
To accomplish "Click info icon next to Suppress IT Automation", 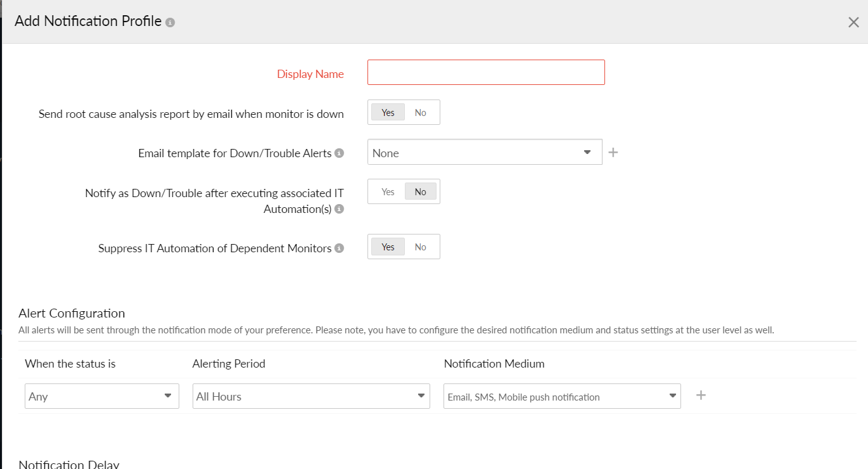I will click(340, 248).
